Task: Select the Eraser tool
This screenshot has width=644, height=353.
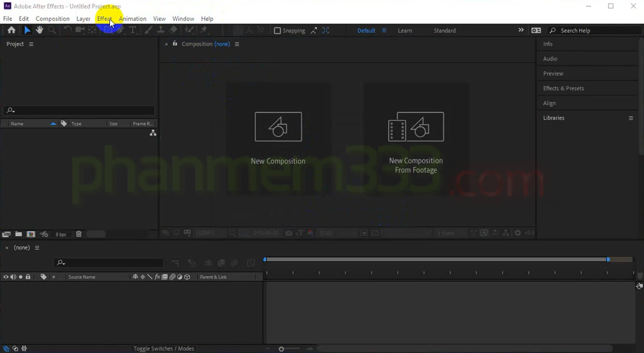Action: [173, 30]
